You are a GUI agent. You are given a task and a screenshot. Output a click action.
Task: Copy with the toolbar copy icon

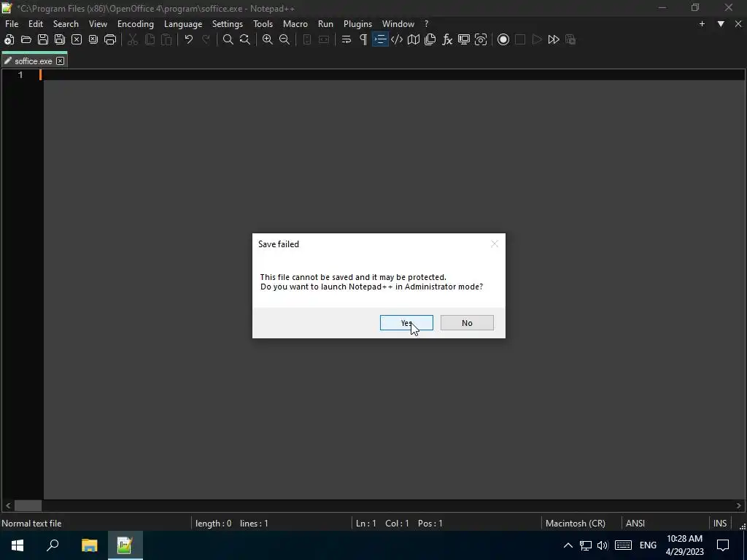[150, 39]
